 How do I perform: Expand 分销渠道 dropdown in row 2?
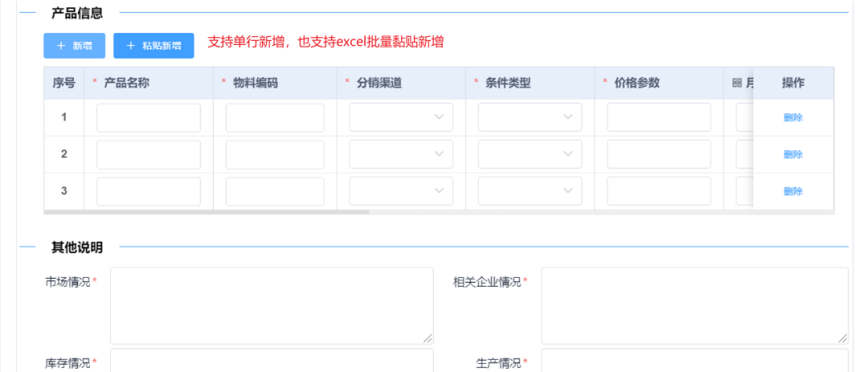point(400,154)
